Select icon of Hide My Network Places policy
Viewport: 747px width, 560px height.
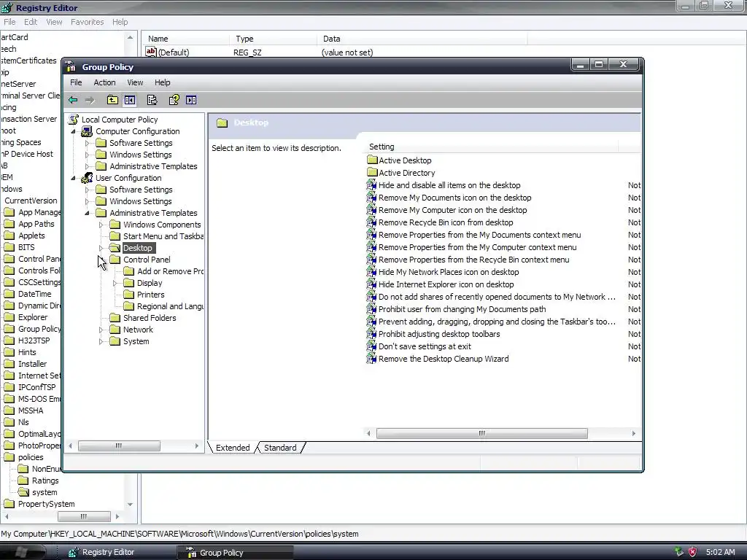click(x=371, y=272)
